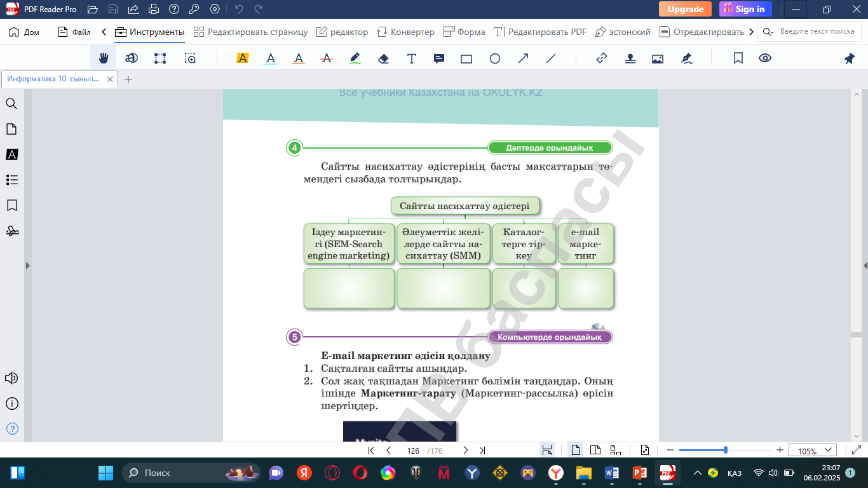Open the Конвертер tab
Screen dimensions: 868x488
pos(405,32)
